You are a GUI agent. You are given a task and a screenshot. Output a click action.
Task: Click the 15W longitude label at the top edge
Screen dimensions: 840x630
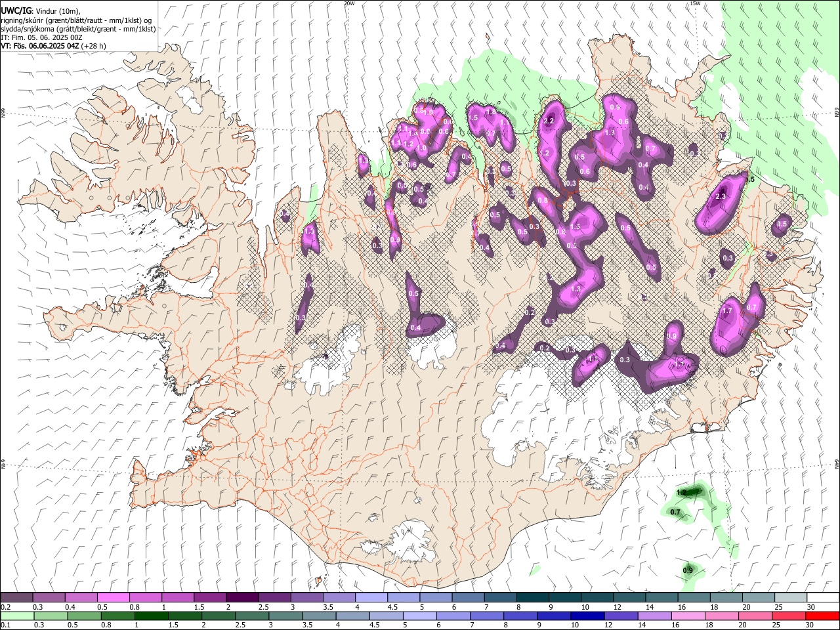click(x=695, y=3)
